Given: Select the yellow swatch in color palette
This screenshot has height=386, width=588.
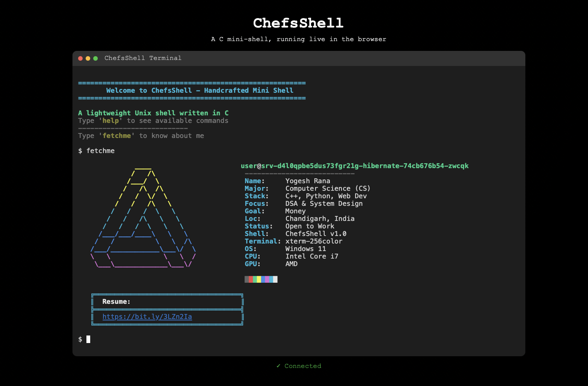Looking at the screenshot, I should (x=259, y=279).
